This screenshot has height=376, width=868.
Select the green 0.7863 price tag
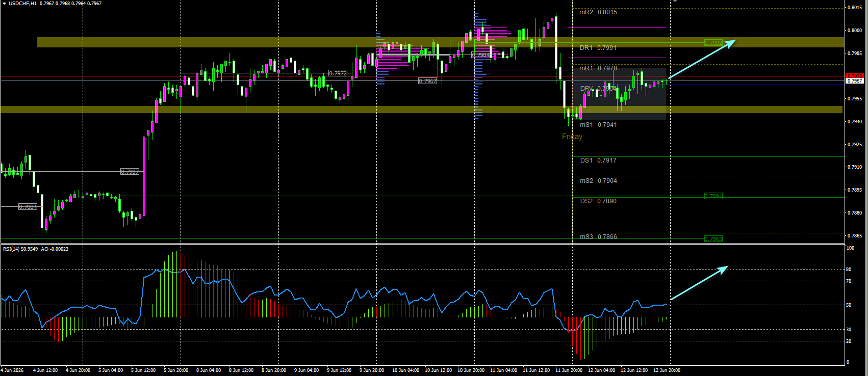[x=713, y=239]
